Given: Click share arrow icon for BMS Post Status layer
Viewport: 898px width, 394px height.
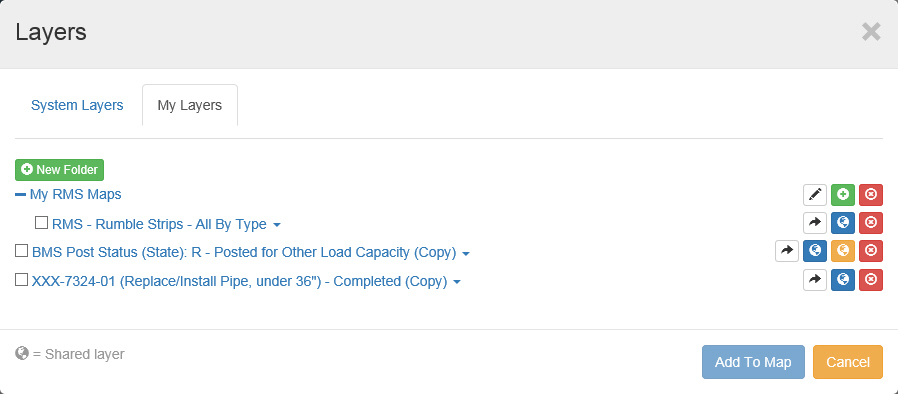Looking at the screenshot, I should pyautogui.click(x=787, y=251).
